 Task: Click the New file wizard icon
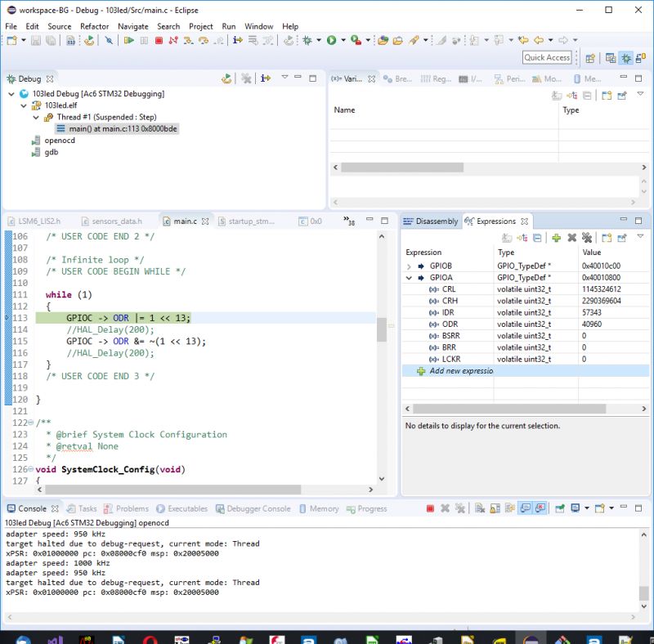tap(12, 40)
